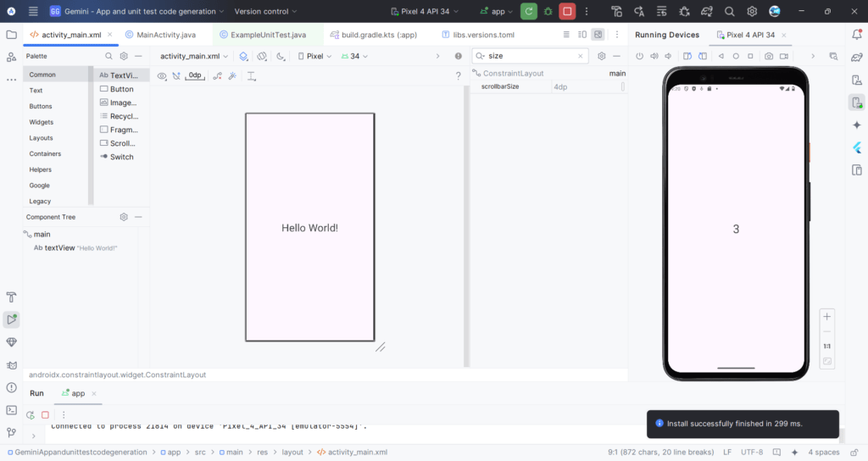Take emulator screenshot with camera icon
The image size is (868, 461).
769,56
